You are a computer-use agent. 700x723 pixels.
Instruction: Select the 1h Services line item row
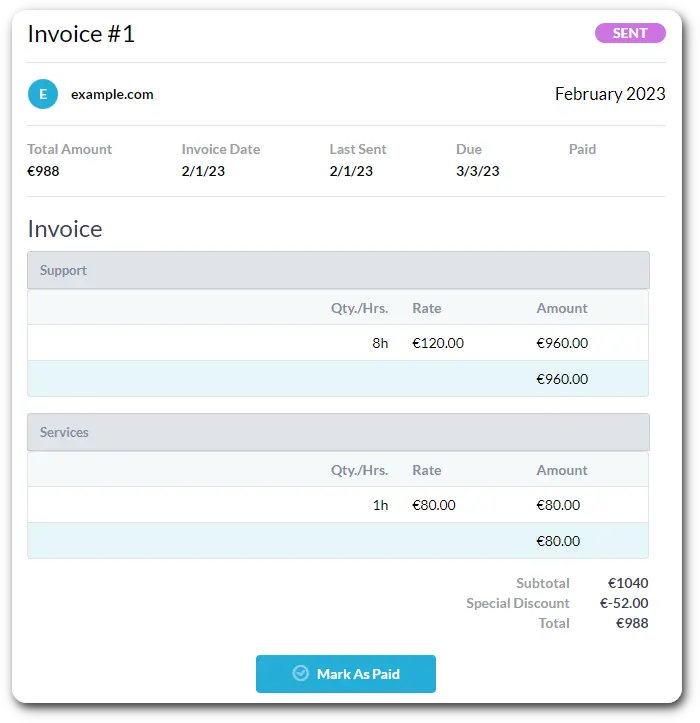click(338, 505)
